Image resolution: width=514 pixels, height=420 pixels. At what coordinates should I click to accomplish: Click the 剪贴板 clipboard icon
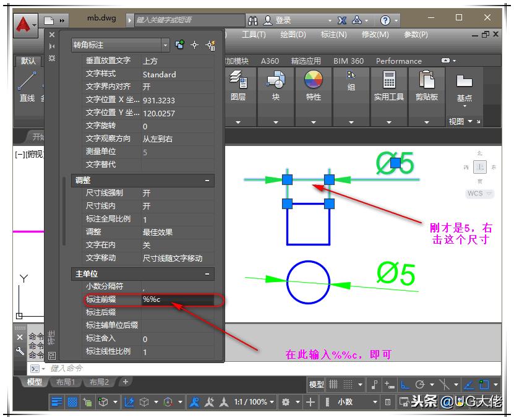coord(427,80)
